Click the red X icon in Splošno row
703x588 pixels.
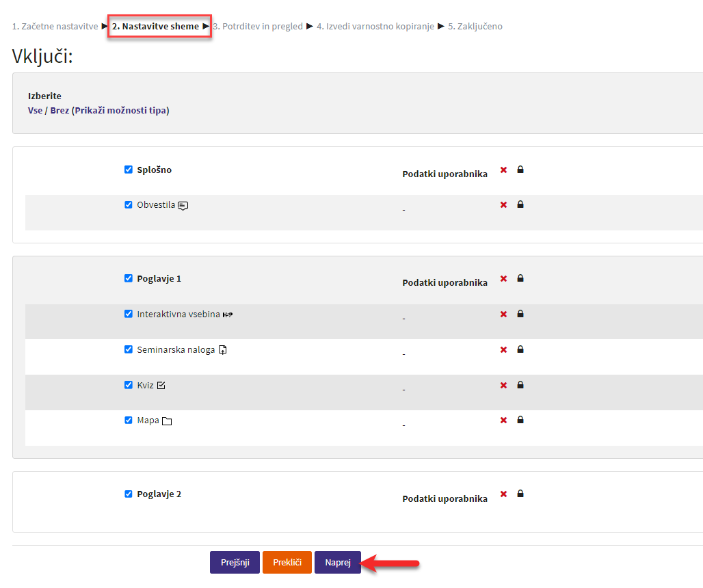click(503, 170)
